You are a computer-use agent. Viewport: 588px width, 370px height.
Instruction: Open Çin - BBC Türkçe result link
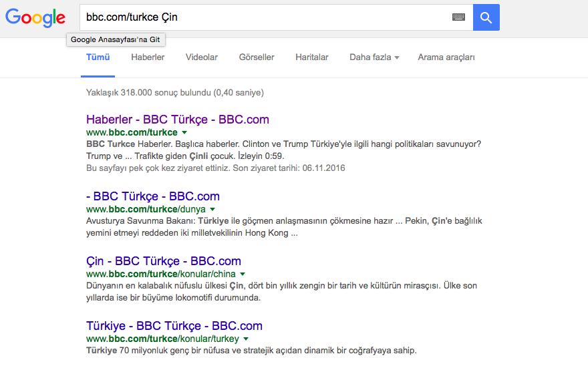point(164,261)
